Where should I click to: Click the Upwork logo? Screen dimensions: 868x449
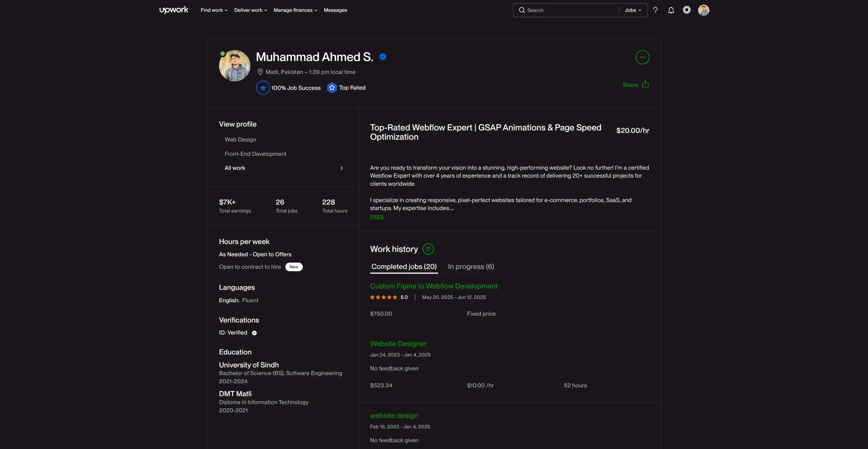174,10
